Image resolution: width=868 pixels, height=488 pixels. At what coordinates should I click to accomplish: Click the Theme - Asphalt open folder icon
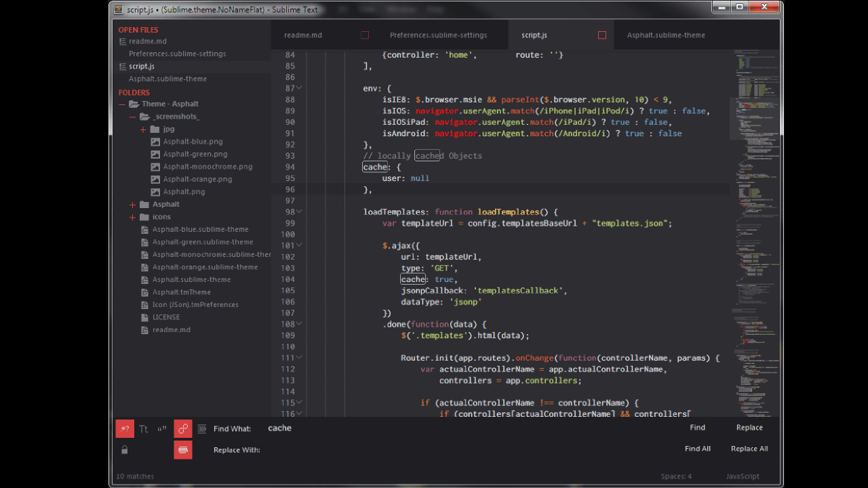point(134,104)
